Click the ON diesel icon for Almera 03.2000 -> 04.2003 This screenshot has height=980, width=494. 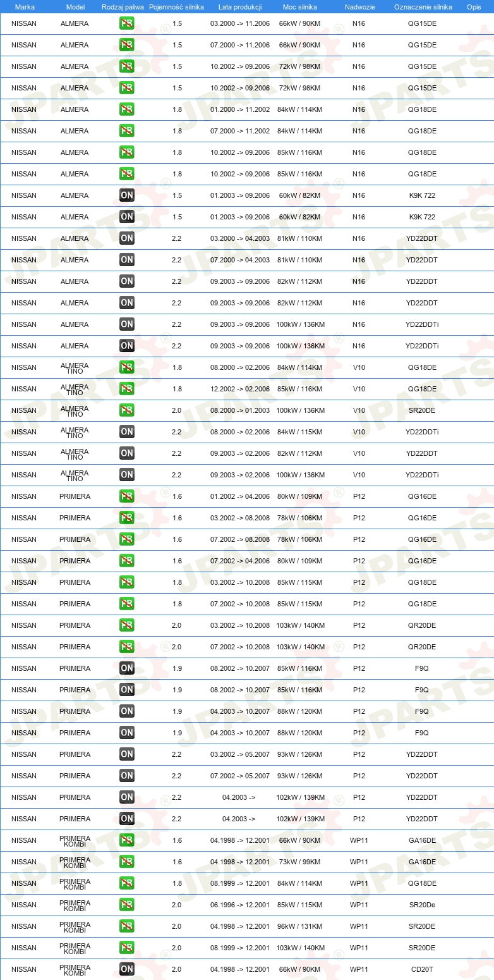pyautogui.click(x=127, y=238)
